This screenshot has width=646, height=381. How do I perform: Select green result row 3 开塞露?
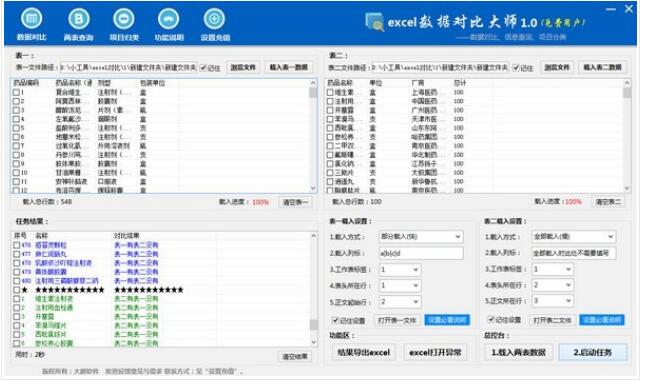(44, 317)
